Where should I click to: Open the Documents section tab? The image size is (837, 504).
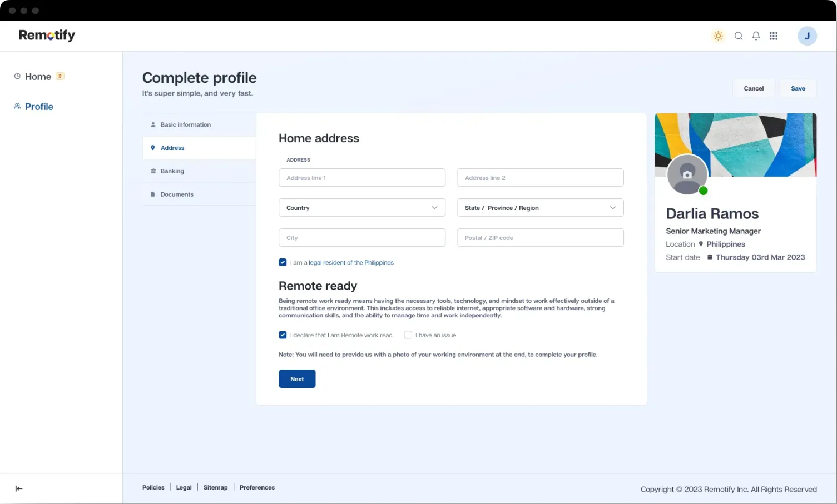tap(177, 194)
